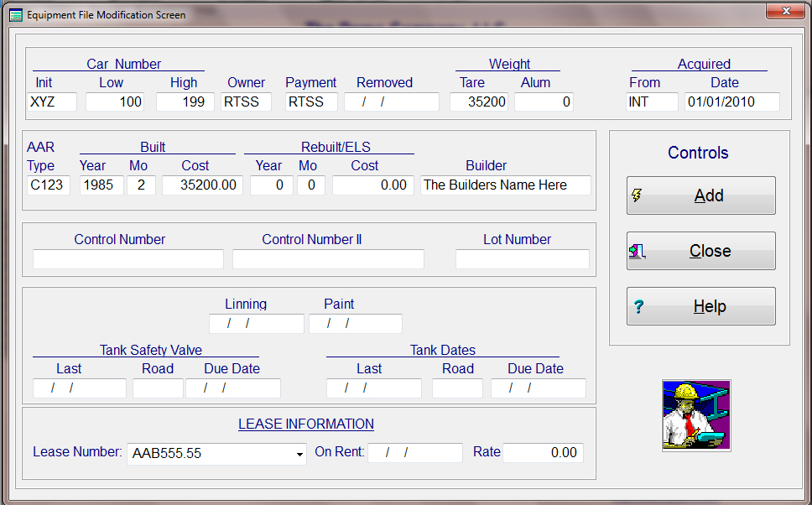This screenshot has height=505, width=812.
Task: Click the title bar window icon
Action: 16,15
